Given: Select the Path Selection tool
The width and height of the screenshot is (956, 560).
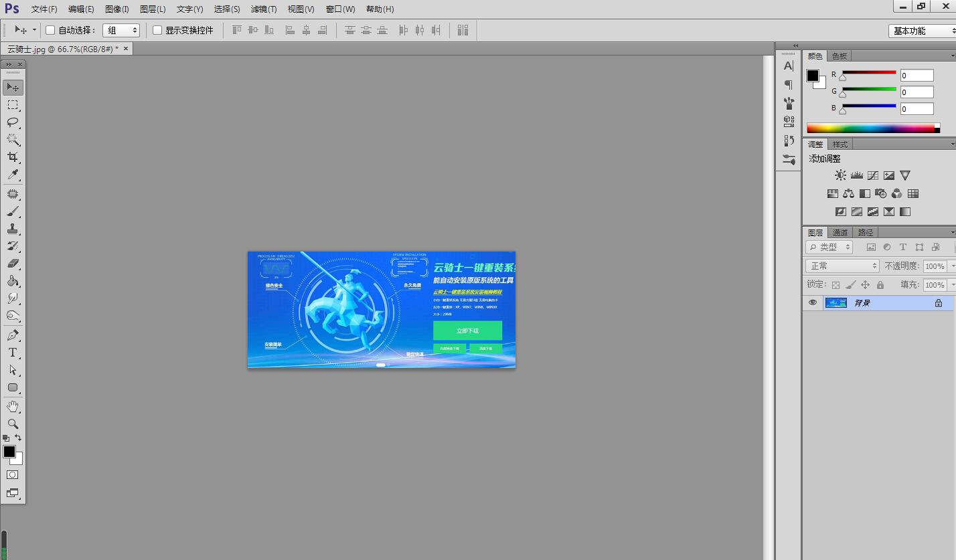Looking at the screenshot, I should [x=13, y=370].
